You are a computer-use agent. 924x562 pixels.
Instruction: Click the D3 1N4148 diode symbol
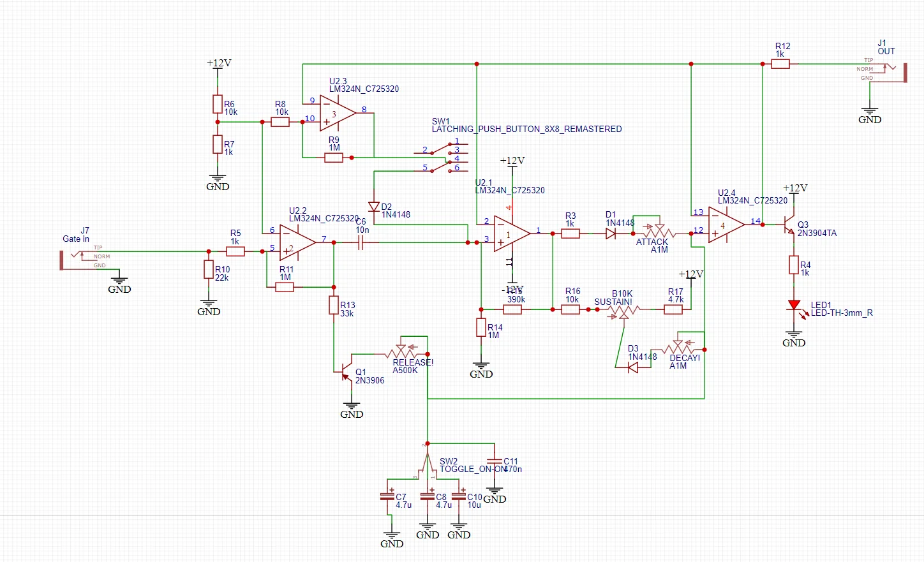tap(632, 367)
